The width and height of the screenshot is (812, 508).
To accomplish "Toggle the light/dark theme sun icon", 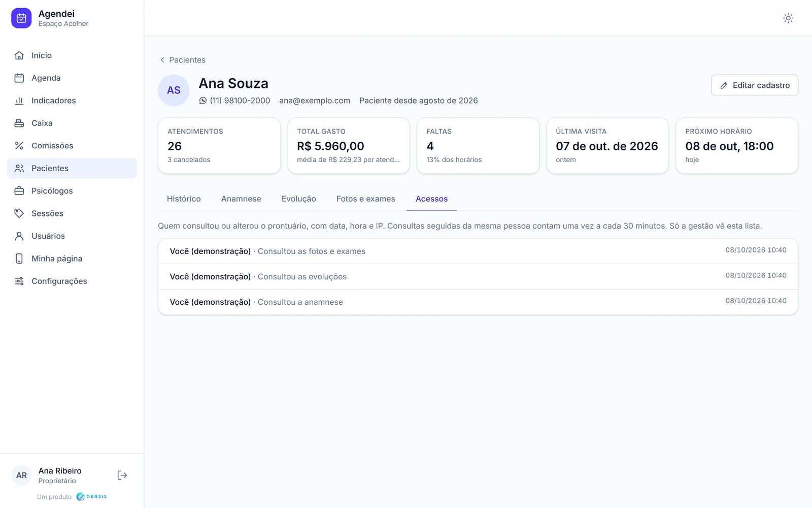I will point(788,18).
